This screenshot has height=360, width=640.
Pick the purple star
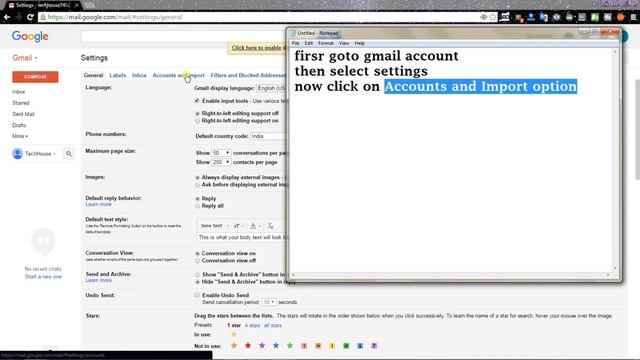[262, 346]
